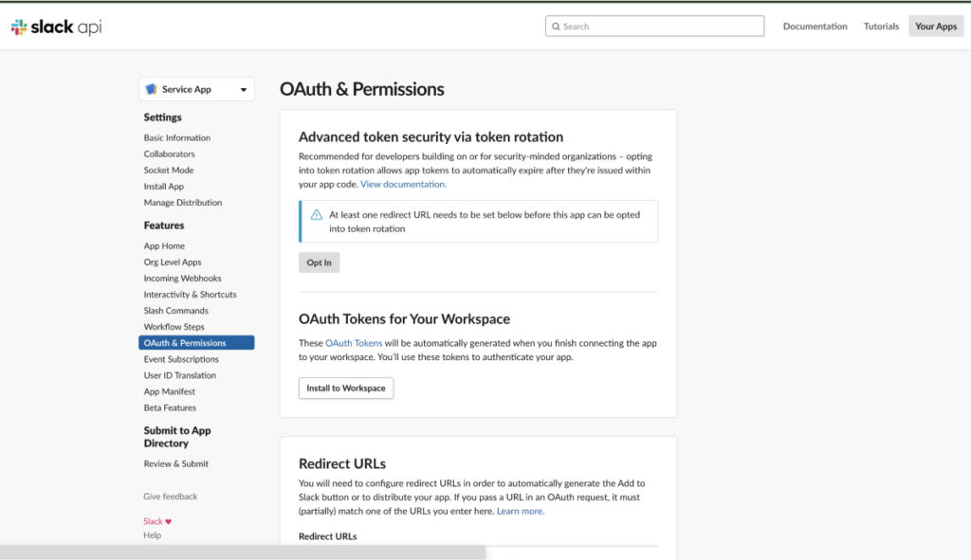
Task: Open the Documentation menu
Action: [815, 27]
